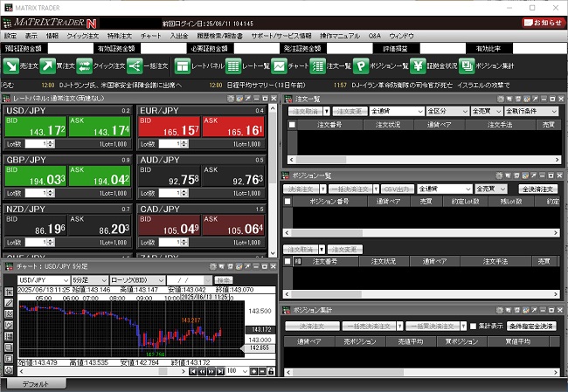Open the 全通貨 dropdown in ポジション一覧
The width and height of the screenshot is (568, 392).
coord(445,189)
